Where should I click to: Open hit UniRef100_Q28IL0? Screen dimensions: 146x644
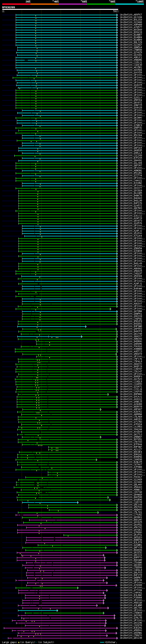[131, 98]
